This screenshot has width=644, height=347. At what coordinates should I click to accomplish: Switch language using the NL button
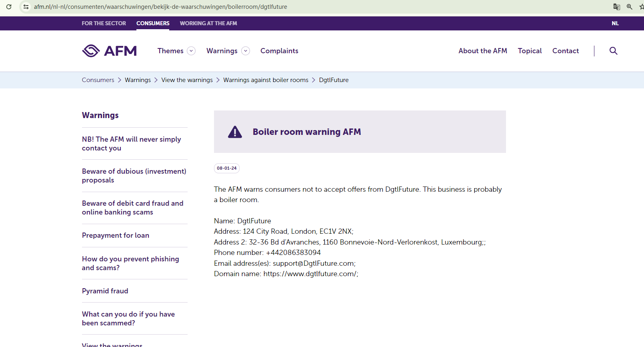pyautogui.click(x=615, y=23)
